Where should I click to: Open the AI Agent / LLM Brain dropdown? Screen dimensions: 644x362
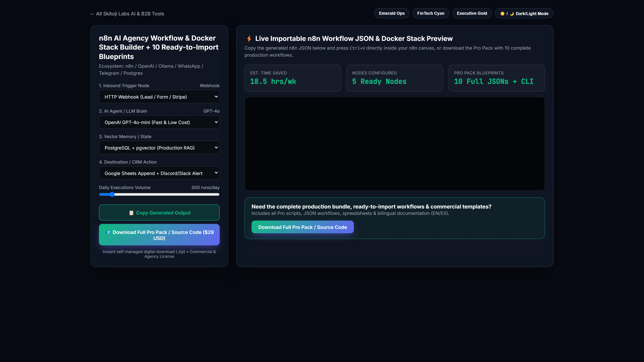pyautogui.click(x=159, y=122)
